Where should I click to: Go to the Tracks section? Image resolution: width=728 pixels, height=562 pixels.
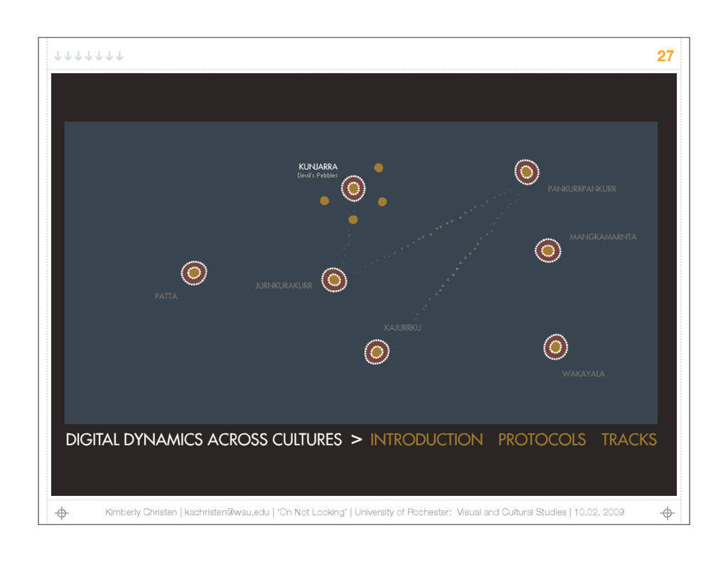pyautogui.click(x=628, y=440)
